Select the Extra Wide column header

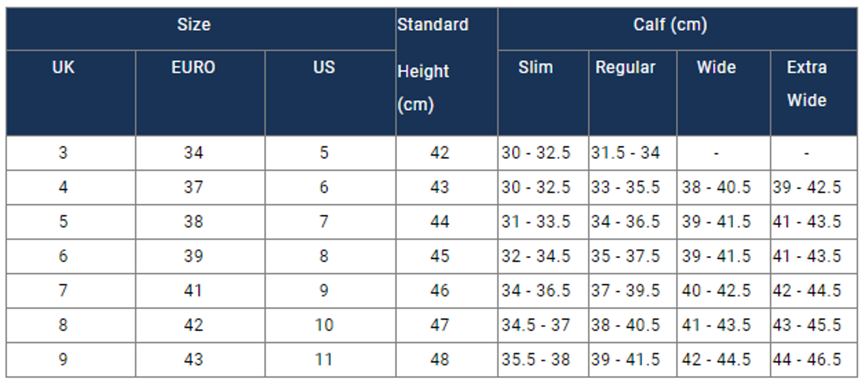click(807, 84)
